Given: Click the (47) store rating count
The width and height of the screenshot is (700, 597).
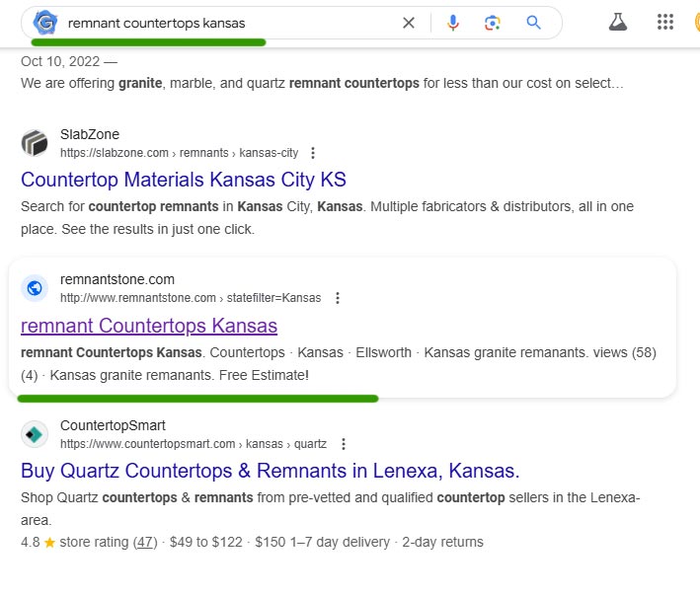Looking at the screenshot, I should pos(145,542).
